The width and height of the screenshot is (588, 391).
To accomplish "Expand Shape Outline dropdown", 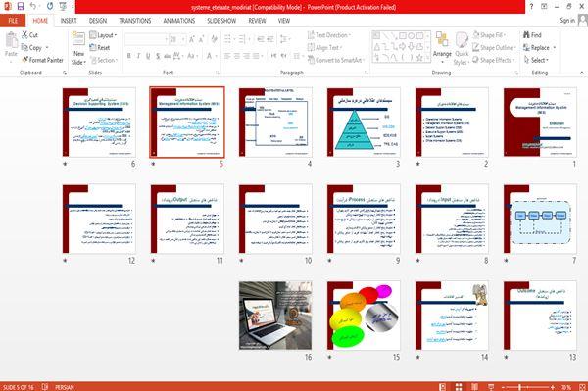I will click(x=494, y=48).
